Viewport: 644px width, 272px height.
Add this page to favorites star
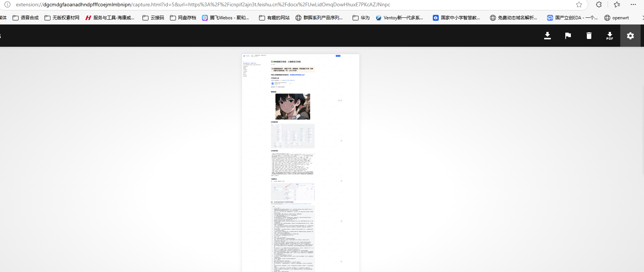click(x=579, y=4)
